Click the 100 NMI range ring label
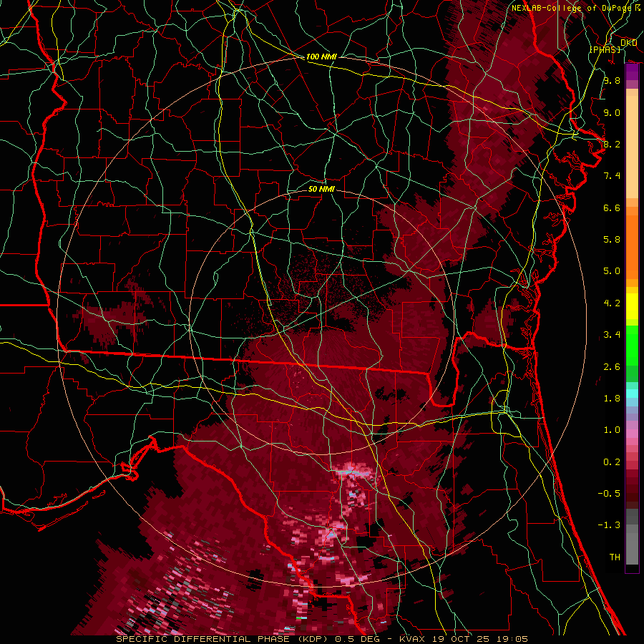This screenshot has height=644, width=644. point(321,57)
